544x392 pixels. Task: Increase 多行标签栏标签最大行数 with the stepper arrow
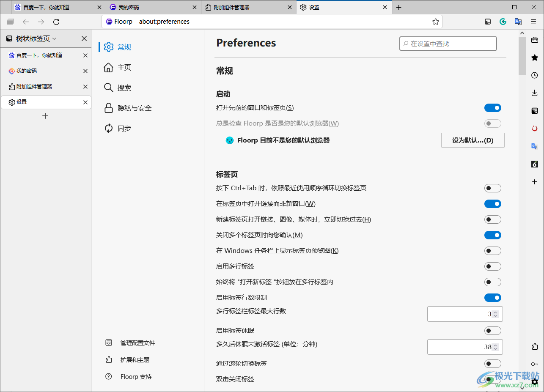point(495,312)
